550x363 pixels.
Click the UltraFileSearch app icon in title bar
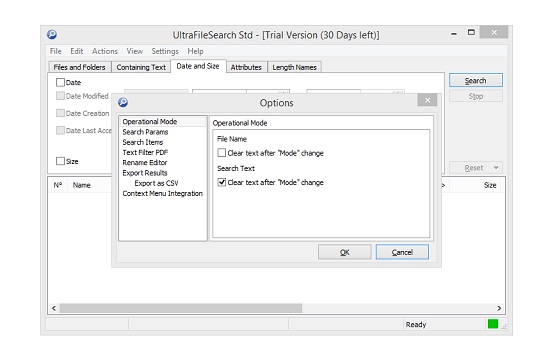pos(52,34)
